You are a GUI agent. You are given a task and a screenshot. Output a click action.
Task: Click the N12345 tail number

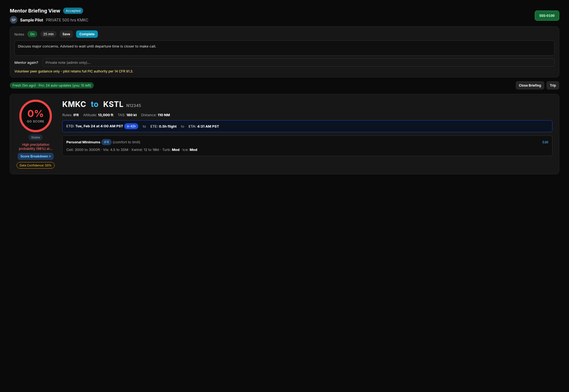[134, 106]
